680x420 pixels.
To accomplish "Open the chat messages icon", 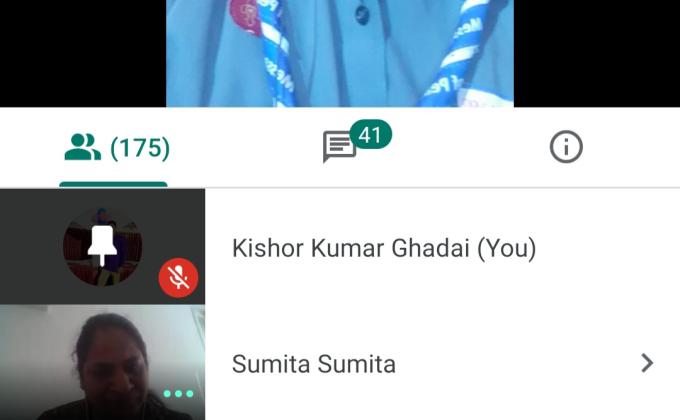I will pos(339,147).
